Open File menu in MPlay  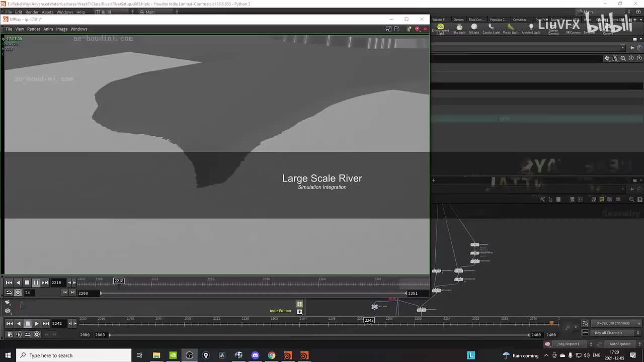tap(9, 29)
